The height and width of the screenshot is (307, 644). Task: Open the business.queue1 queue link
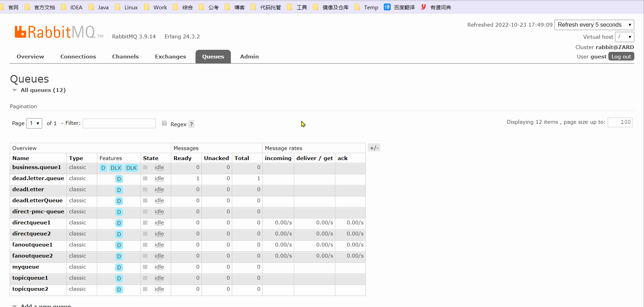pos(37,167)
